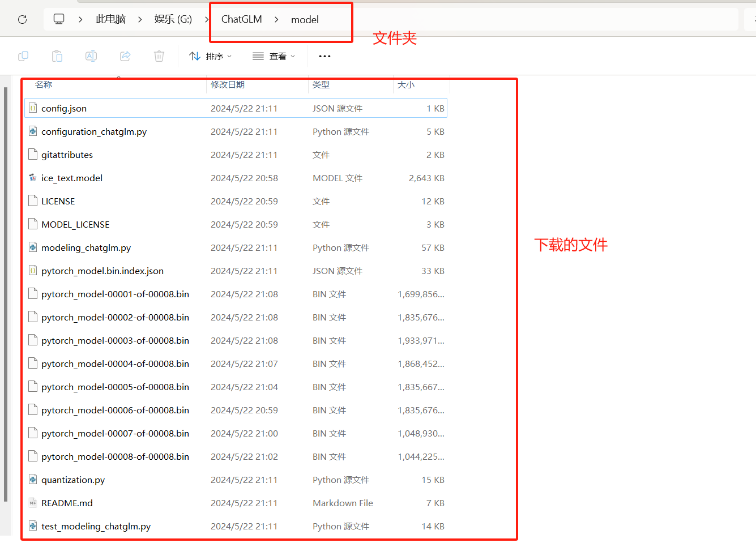Sort by the 名称 column header

[x=44, y=84]
